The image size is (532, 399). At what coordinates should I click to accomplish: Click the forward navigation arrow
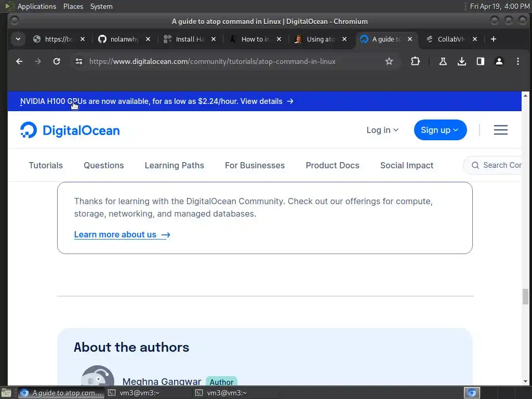38,61
